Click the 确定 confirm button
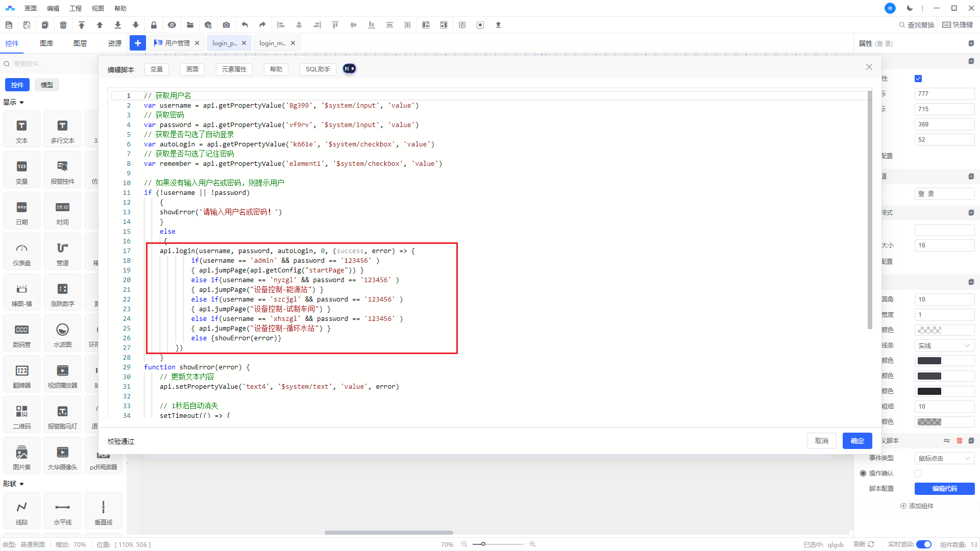Image resolution: width=980 pixels, height=551 pixels. pyautogui.click(x=857, y=441)
